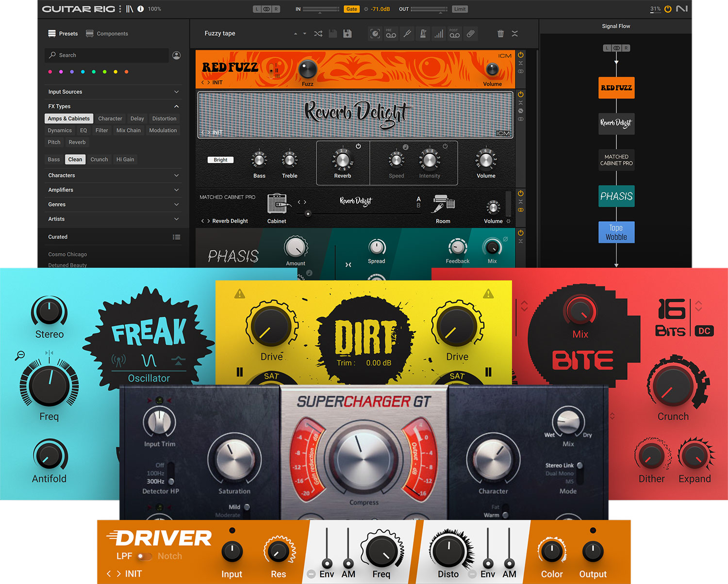The width and height of the screenshot is (728, 584).
Task: Open Cosmo Chicago preset
Action: coord(67,254)
